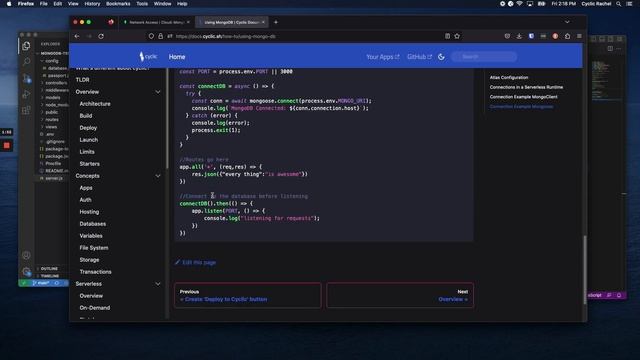Click the Wi-Fi status icon
The width and height of the screenshot is (640, 360).
(x=520, y=4)
